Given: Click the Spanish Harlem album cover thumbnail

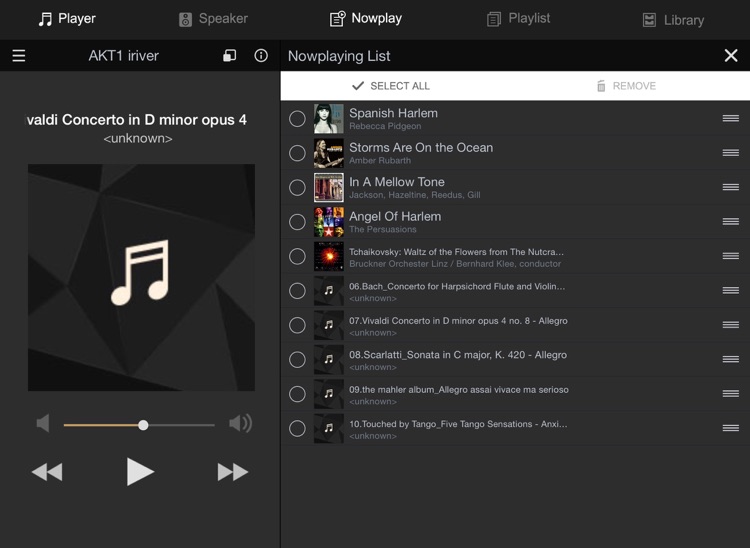Looking at the screenshot, I should (x=329, y=119).
